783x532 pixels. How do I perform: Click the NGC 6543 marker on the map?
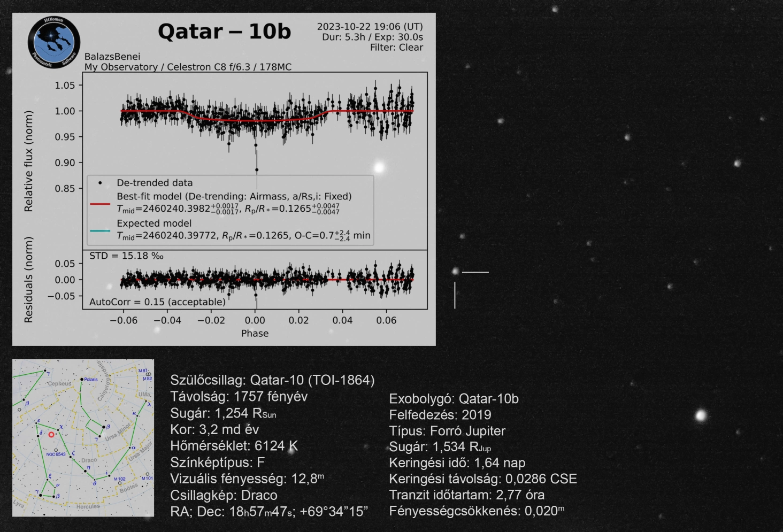coord(56,450)
